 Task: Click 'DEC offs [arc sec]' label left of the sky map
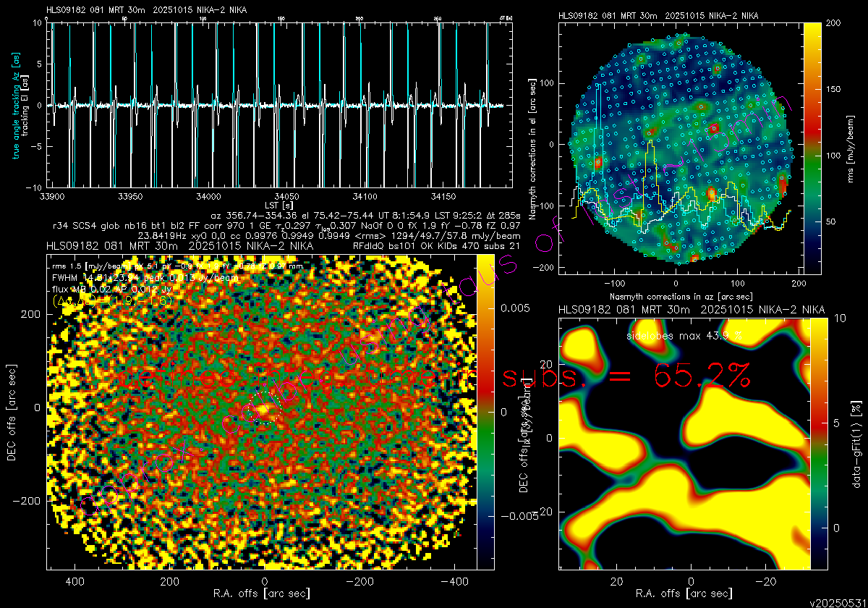tap(12, 410)
